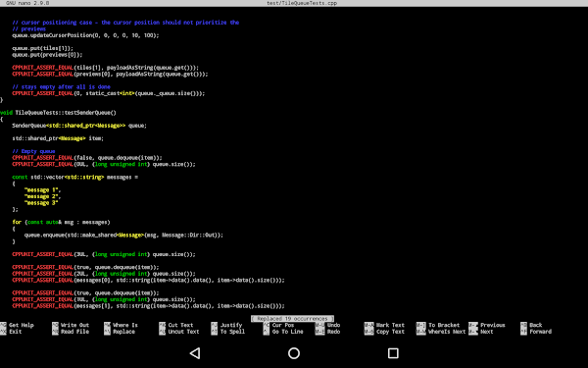
Task: Click the for (const auto& msg : messages) line
Action: point(61,222)
